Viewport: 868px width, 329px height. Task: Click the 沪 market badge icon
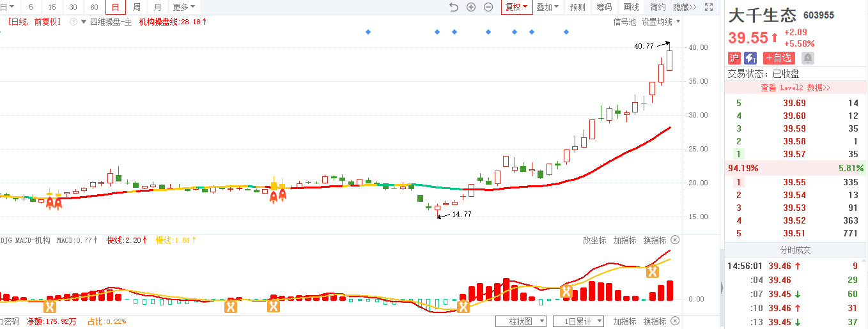(x=734, y=58)
